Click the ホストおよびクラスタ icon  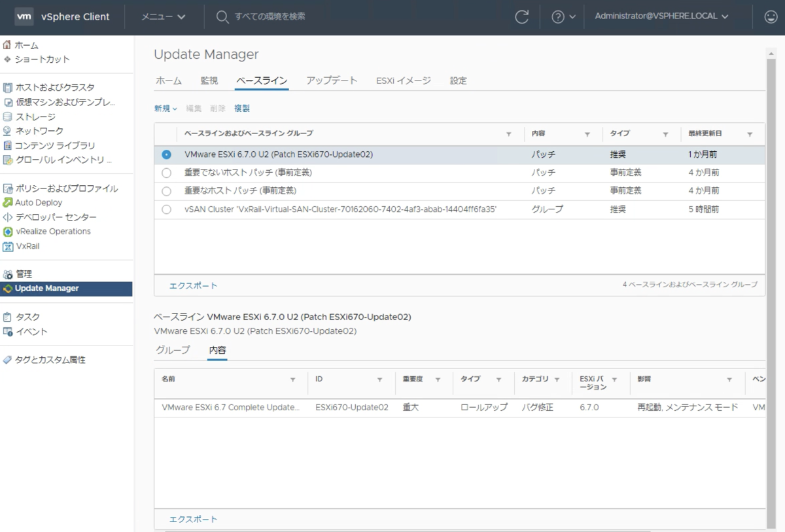[x=8, y=88]
